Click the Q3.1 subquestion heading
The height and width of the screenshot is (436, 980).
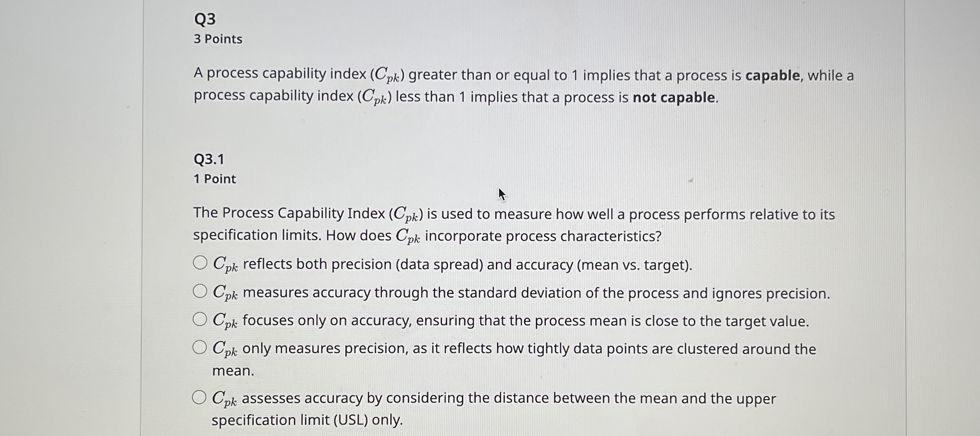[x=210, y=159]
